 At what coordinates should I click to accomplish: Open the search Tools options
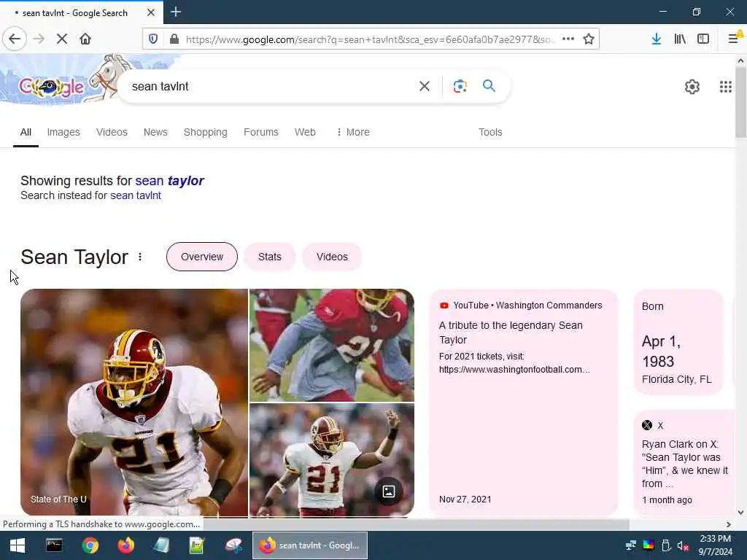point(490,133)
